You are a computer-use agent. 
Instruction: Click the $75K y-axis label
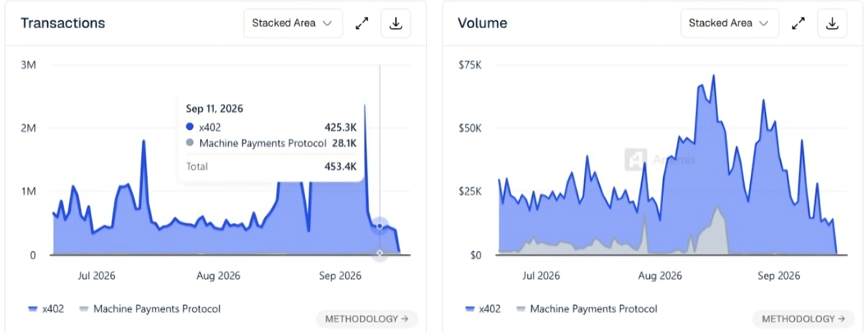tap(469, 65)
